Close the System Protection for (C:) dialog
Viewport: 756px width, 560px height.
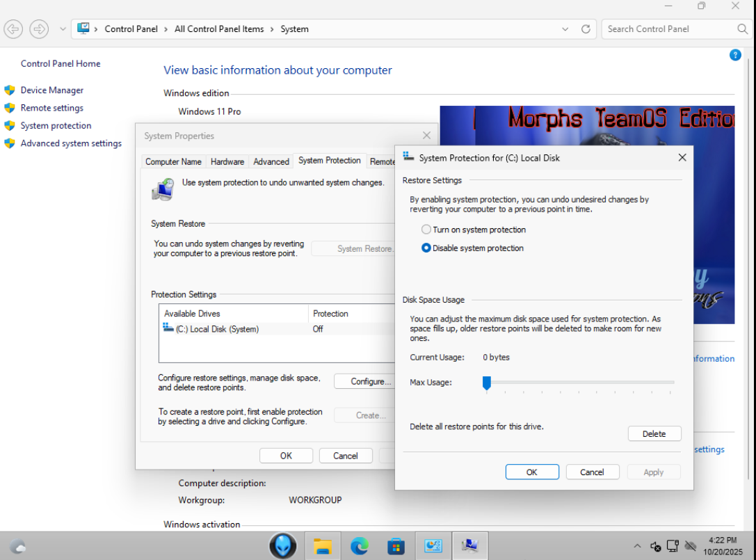point(682,158)
